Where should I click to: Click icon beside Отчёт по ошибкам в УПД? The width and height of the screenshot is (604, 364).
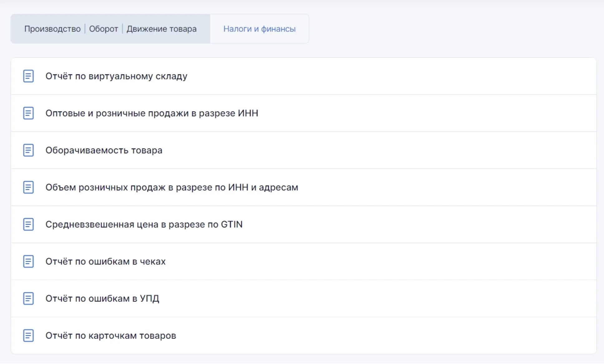point(28,299)
